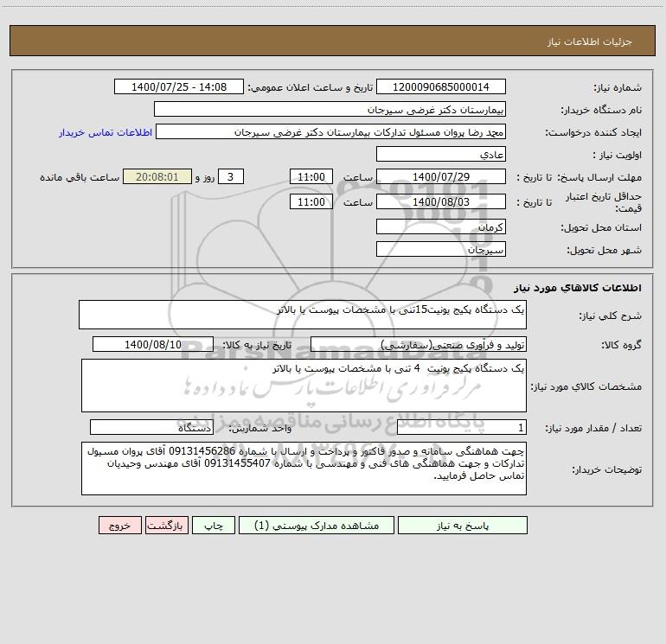This screenshot has width=666, height=644.
Task: Click the چاپ print button
Action: pos(214,525)
